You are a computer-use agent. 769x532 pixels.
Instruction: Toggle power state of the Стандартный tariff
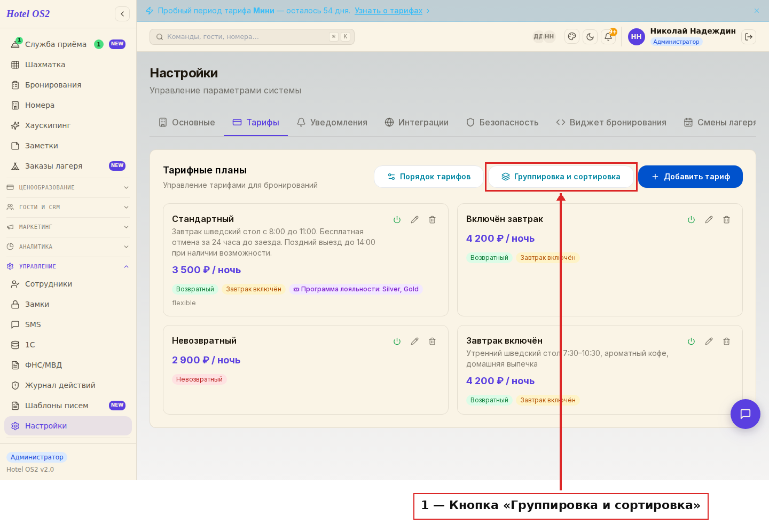coord(397,220)
